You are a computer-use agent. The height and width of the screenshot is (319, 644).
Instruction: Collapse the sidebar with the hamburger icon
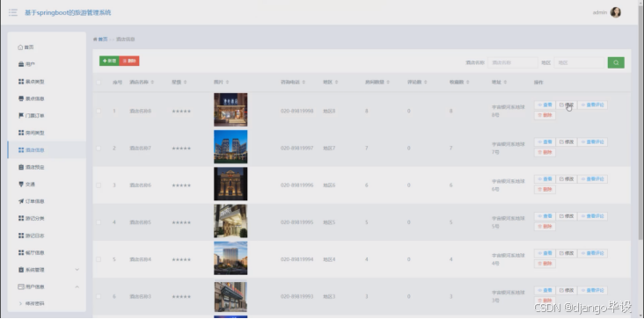point(12,12)
